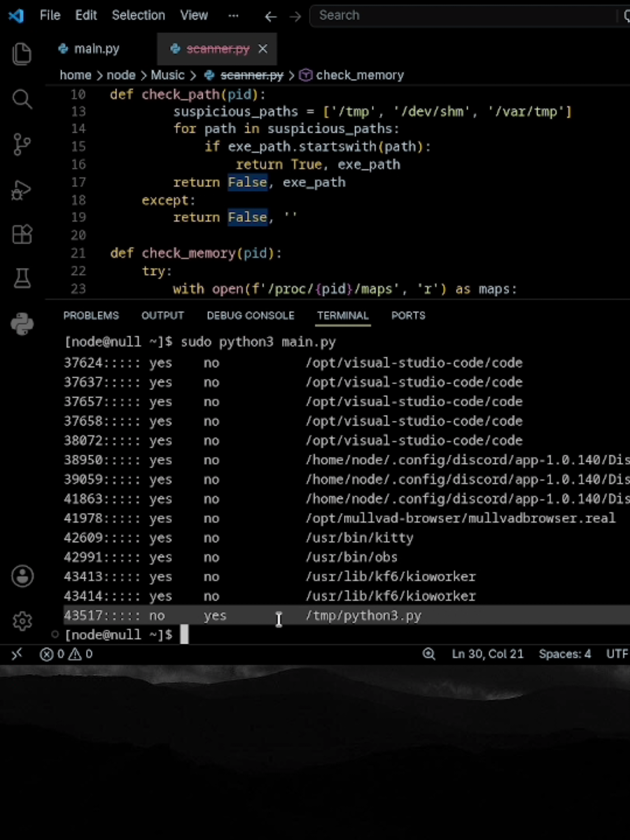Click the PID 38950 discord path row
Image resolution: width=630 pixels, height=840 pixels.
pos(347,460)
